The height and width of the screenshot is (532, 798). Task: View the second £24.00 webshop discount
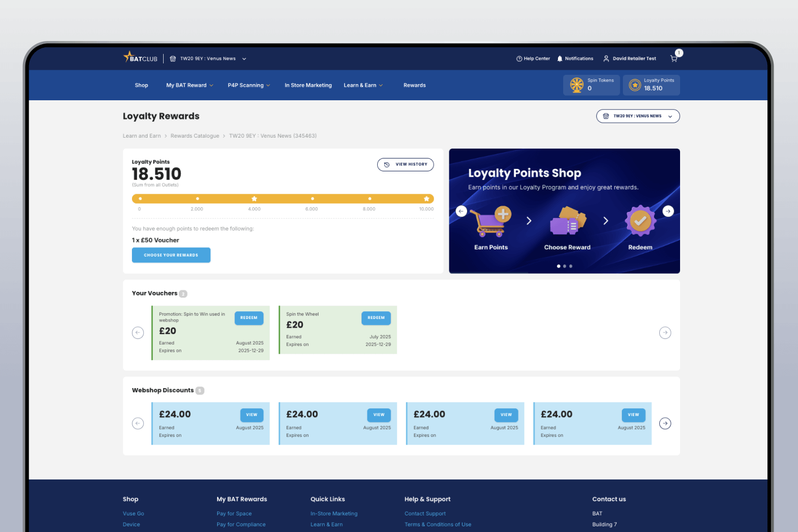379,415
